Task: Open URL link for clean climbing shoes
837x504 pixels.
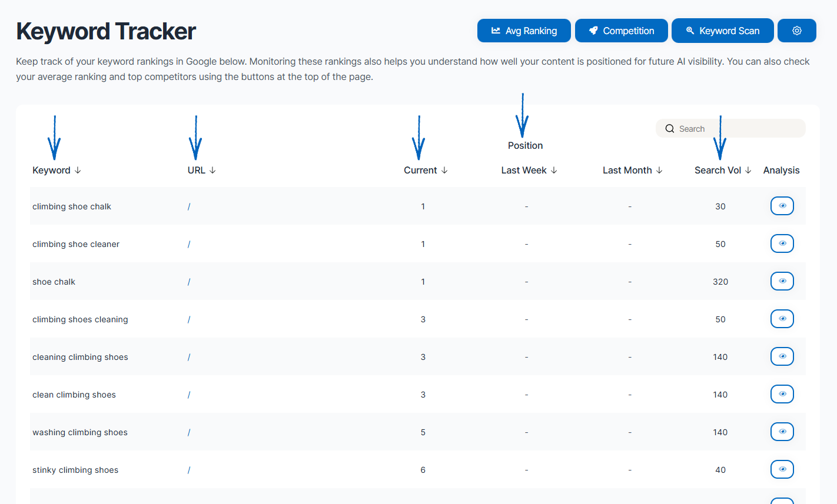Action: pos(189,395)
